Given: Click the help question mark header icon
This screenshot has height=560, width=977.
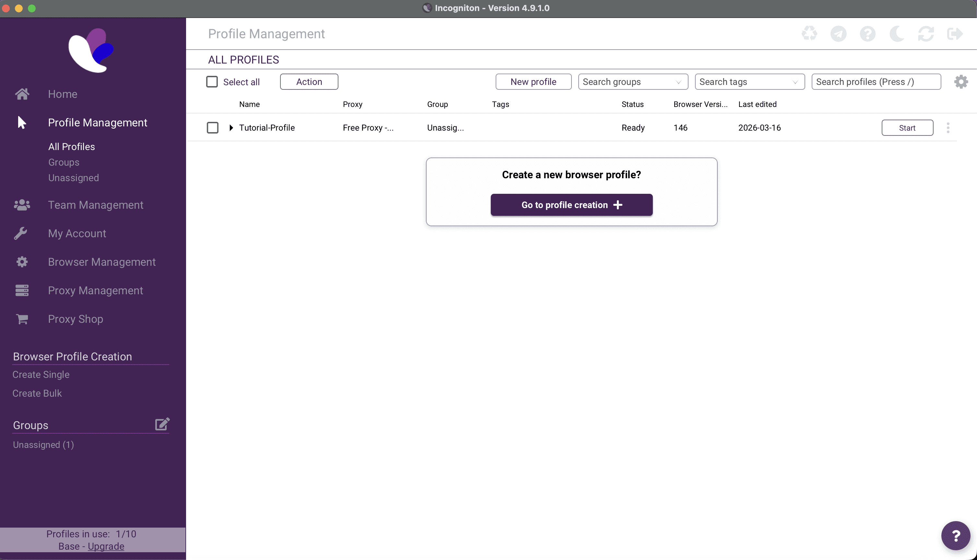Looking at the screenshot, I should click(x=868, y=33).
